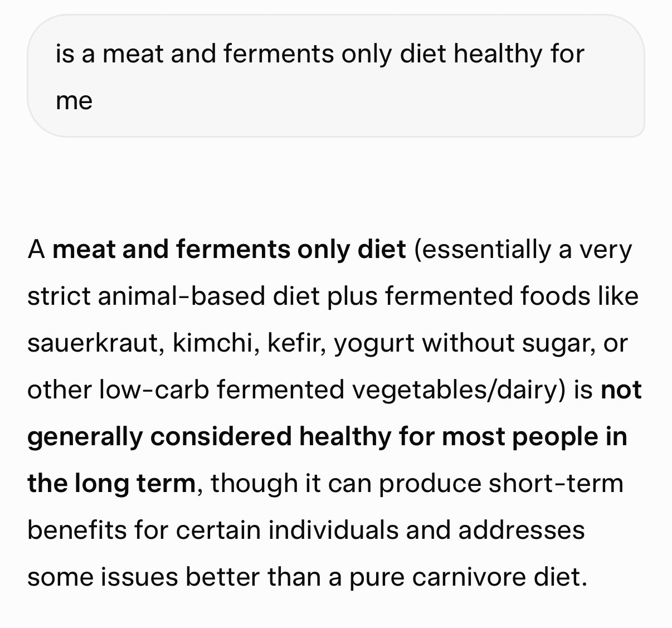Click the word "yogurt"

click(373, 343)
